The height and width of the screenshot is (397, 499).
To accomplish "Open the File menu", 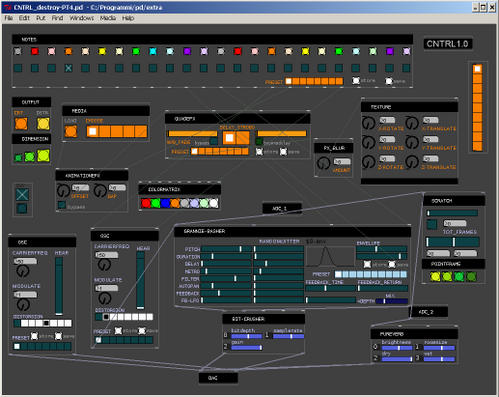I will [8, 18].
